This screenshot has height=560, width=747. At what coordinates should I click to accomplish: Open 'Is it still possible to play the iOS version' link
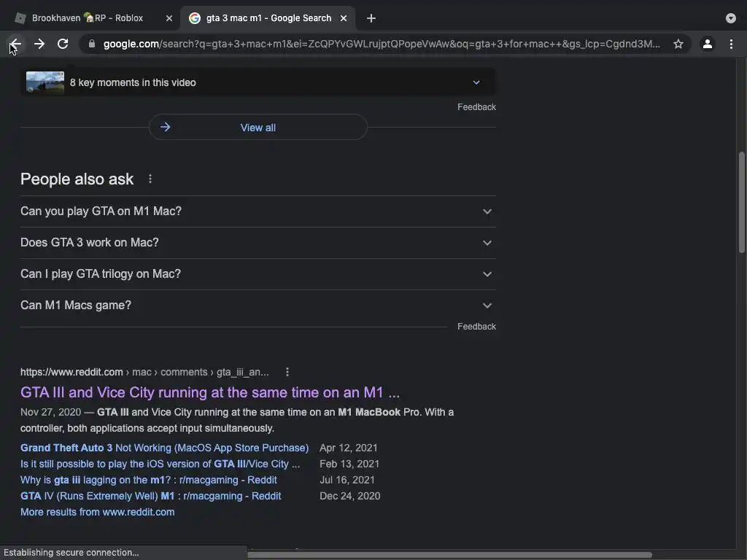pos(160,464)
